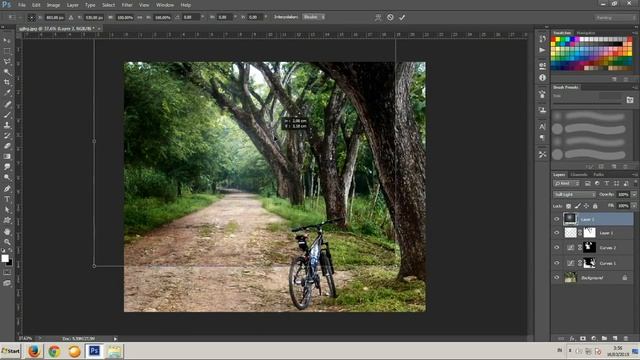640x360 pixels.
Task: Commit the transform with the checkmark
Action: 402,17
